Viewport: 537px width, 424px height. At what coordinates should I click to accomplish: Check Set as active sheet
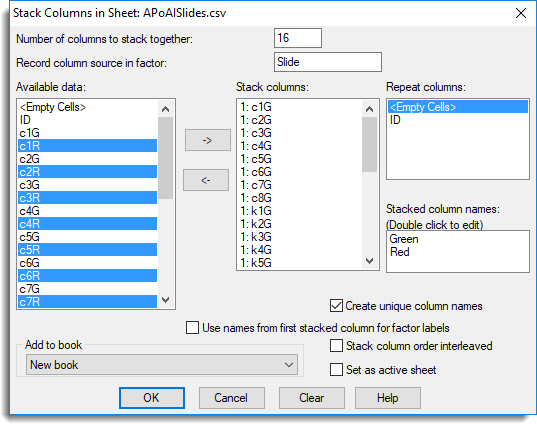coord(336,370)
